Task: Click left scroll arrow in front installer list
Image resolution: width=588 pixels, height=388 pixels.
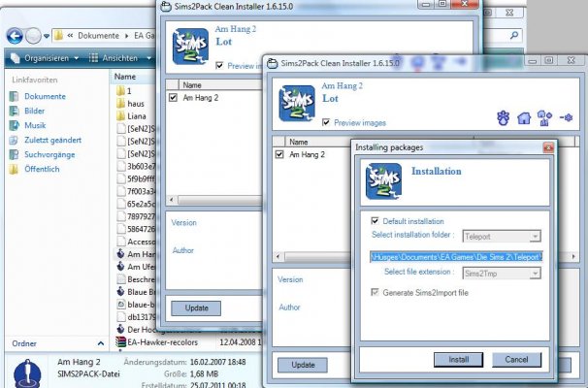Action: (278, 256)
